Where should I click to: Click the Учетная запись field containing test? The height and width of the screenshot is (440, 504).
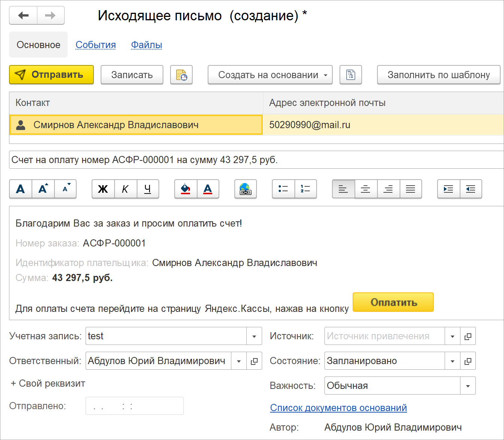pos(166,336)
